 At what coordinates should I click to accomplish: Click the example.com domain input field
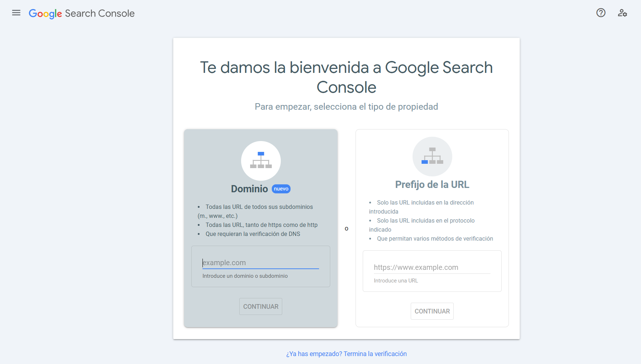261,263
